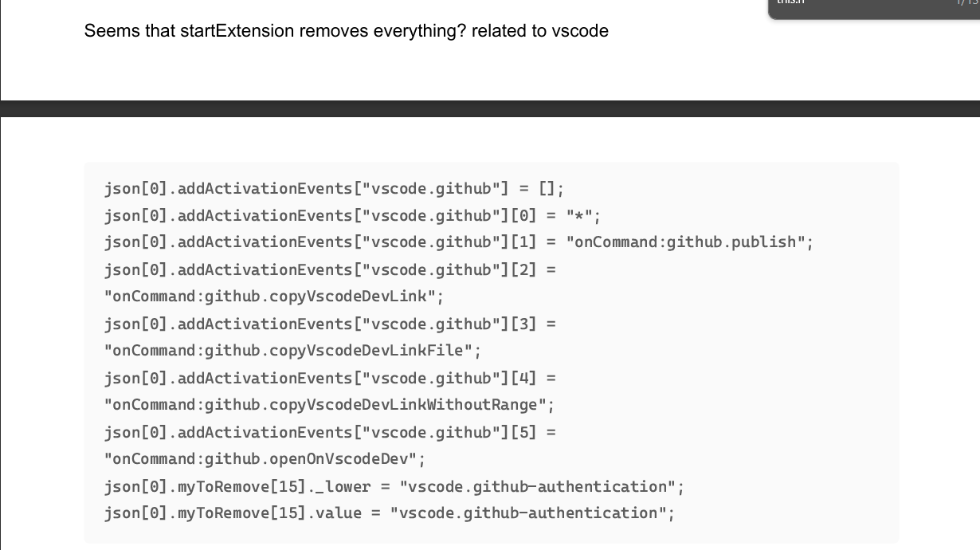Image resolution: width=980 pixels, height=550 pixels.
Task: Click the "onCommand:github.copyVscodeDevLinkFile" string line
Action: tap(292, 352)
